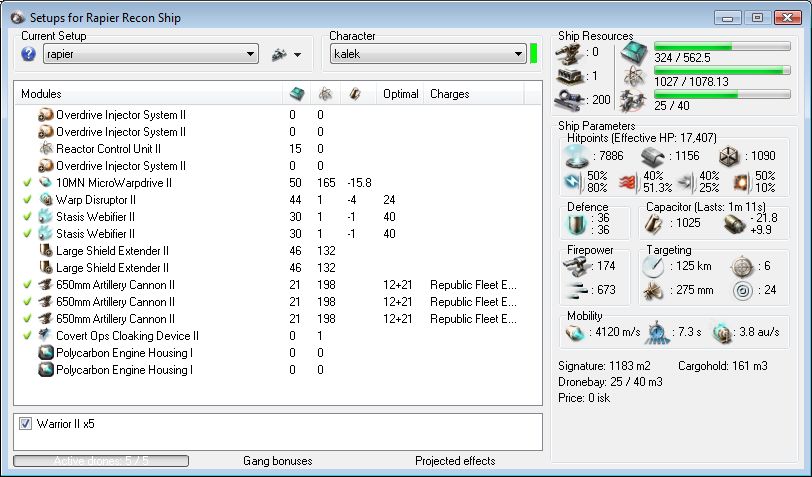Toggle the first 650mm Artillery Cannon II checkmark

point(27,285)
